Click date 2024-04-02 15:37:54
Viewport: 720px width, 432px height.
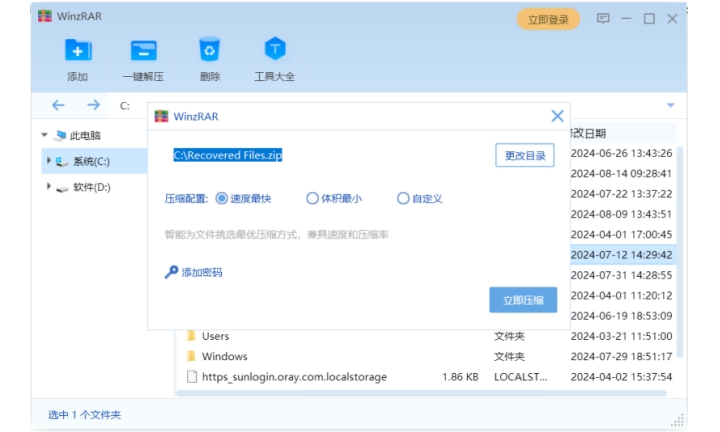pos(621,377)
